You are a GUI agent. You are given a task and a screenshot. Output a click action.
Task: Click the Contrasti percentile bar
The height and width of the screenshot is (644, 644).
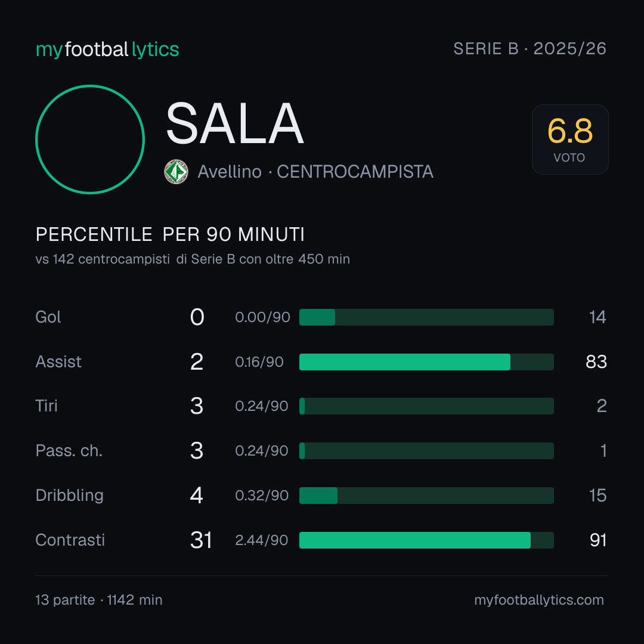coord(426,540)
